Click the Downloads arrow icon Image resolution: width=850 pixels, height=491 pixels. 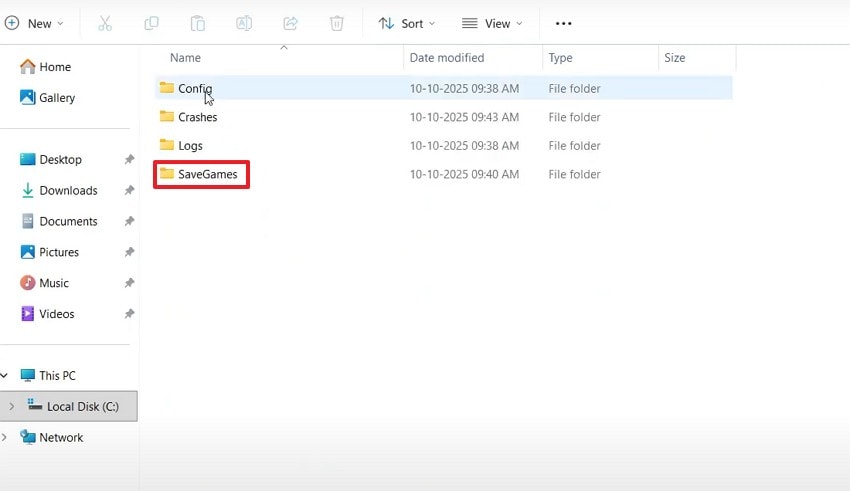coord(27,190)
